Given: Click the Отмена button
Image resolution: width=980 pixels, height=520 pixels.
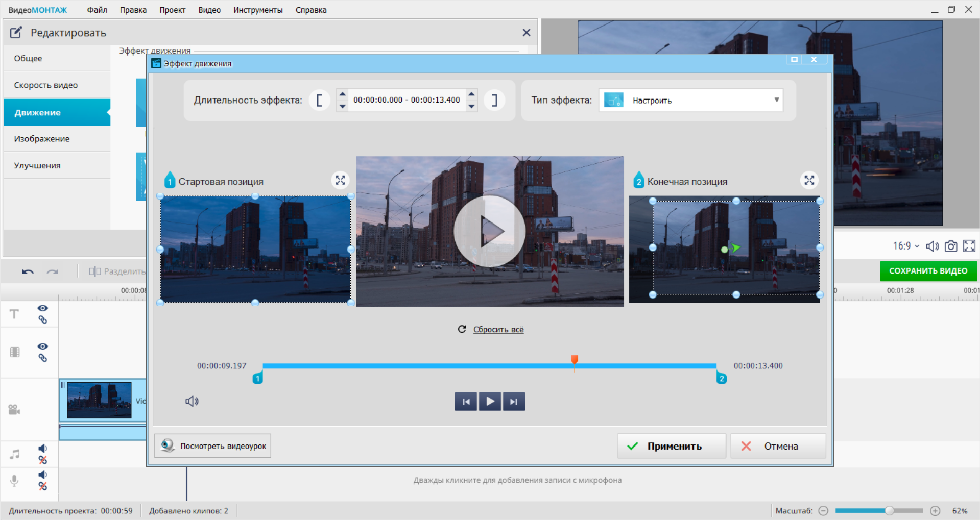Looking at the screenshot, I should (x=778, y=446).
